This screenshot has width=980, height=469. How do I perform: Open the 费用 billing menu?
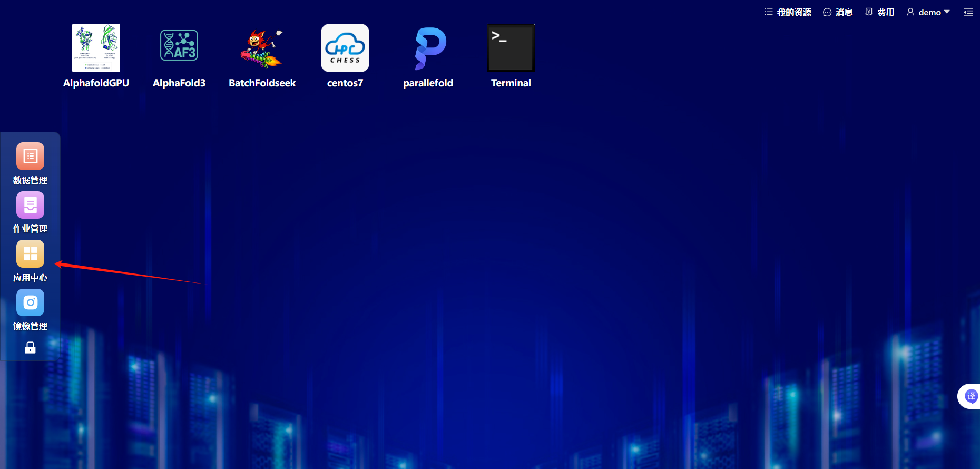(880, 12)
